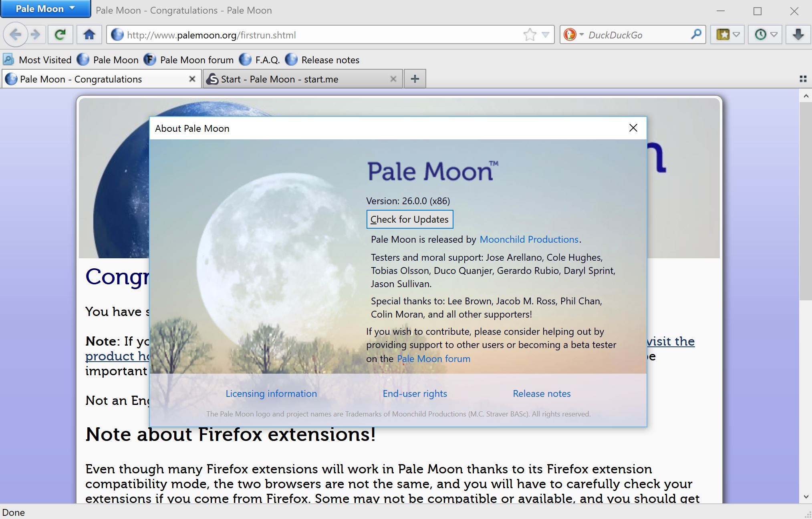Bookmark this page with the star icon
Viewport: 812px width, 519px height.
530,35
